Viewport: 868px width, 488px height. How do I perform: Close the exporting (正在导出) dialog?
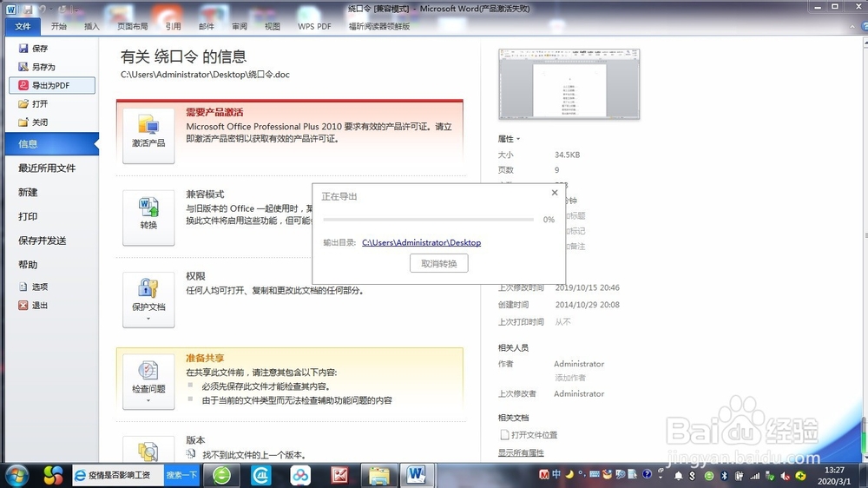point(555,193)
